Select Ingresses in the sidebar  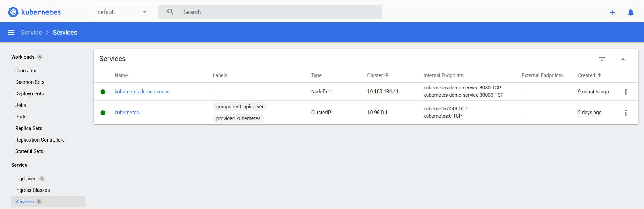[26, 179]
